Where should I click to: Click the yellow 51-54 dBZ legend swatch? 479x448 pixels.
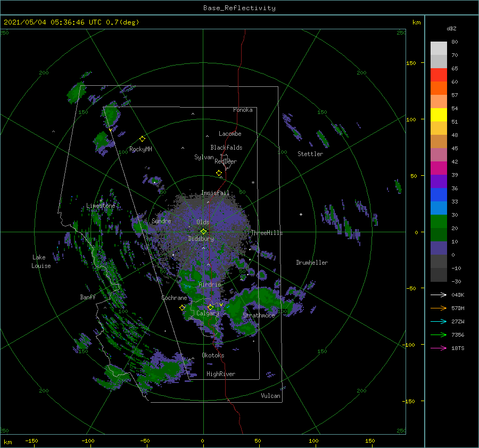pyautogui.click(x=439, y=115)
